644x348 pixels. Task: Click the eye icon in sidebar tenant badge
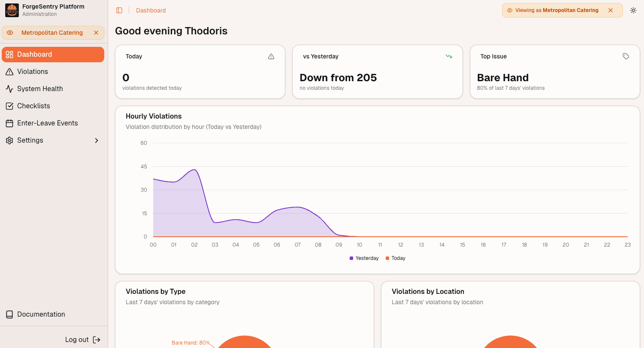(10, 33)
